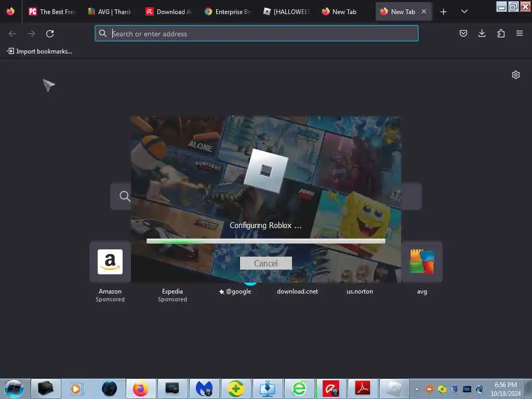Open the 360 Security green plus icon
Viewport: 532px width, 399px height.
(236, 389)
